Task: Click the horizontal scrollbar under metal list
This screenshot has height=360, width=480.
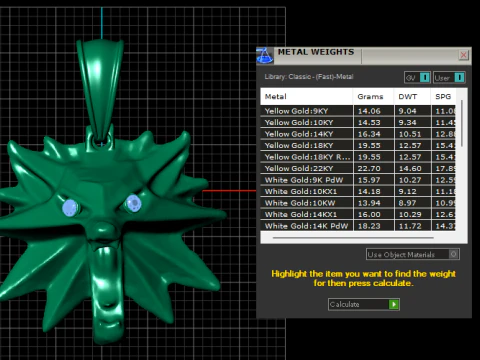Action: (353, 238)
